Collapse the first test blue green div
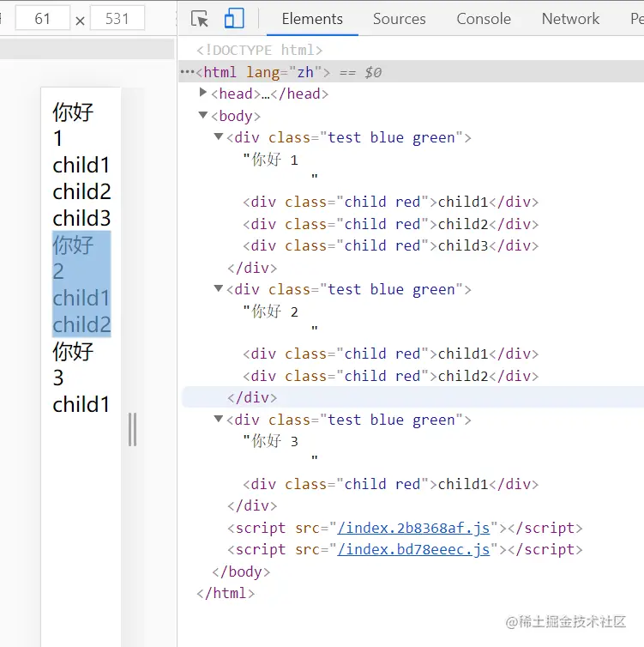 point(219,136)
